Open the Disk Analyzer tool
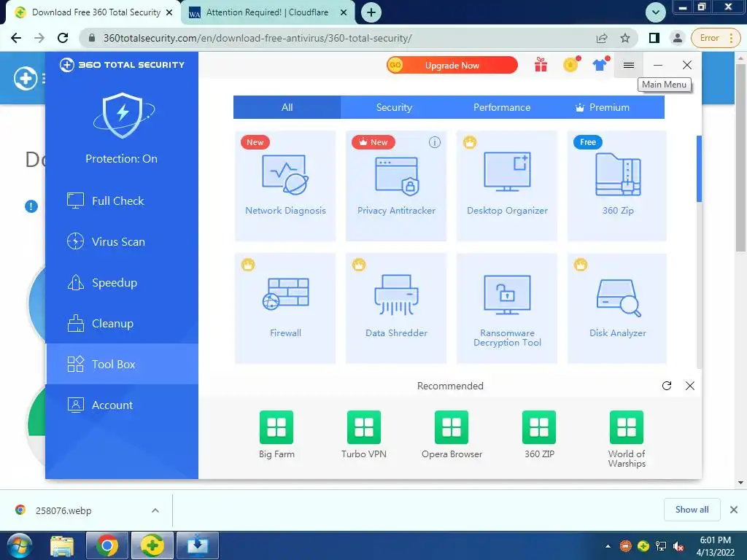Viewport: 747px width, 560px height. (x=617, y=308)
